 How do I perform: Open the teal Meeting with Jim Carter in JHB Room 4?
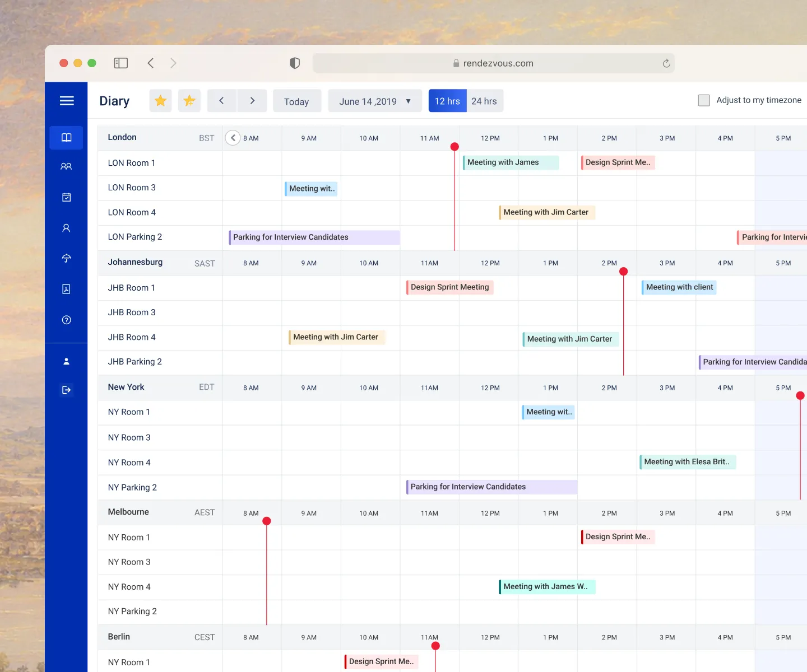[x=571, y=339]
